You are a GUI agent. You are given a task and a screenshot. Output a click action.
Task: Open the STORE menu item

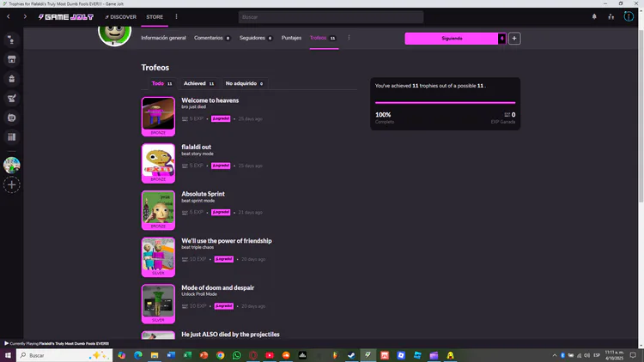[155, 17]
